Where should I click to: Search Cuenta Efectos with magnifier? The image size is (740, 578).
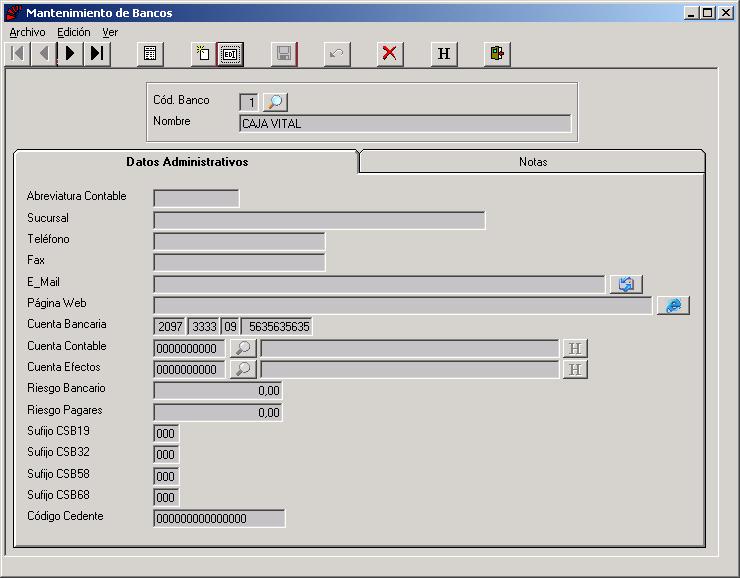pos(243,369)
